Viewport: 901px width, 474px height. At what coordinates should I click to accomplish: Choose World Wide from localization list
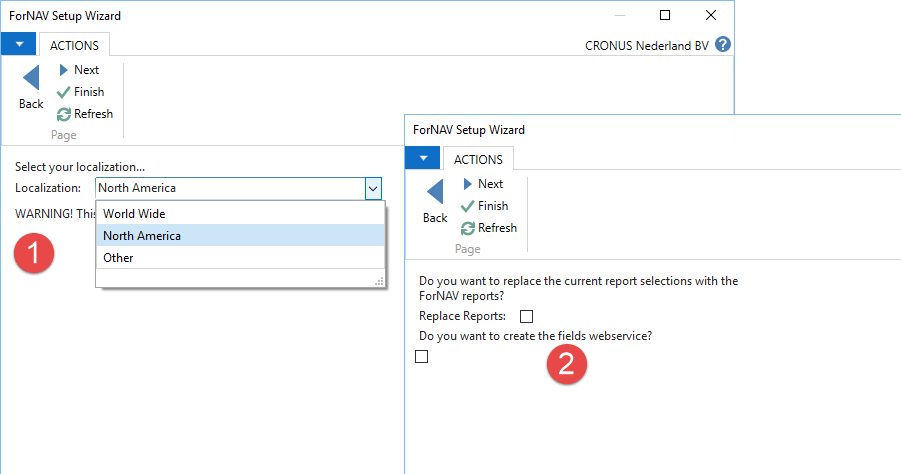[x=134, y=214]
